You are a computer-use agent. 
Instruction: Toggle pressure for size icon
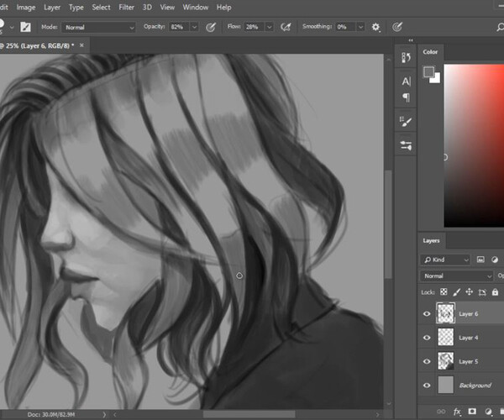tap(397, 28)
